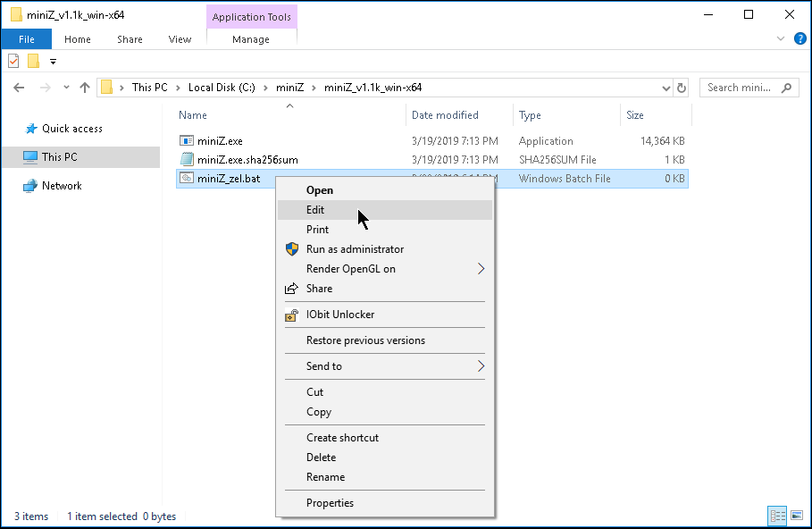Expand the ribbon with chevron arrow
812x529 pixels.
tap(781, 38)
